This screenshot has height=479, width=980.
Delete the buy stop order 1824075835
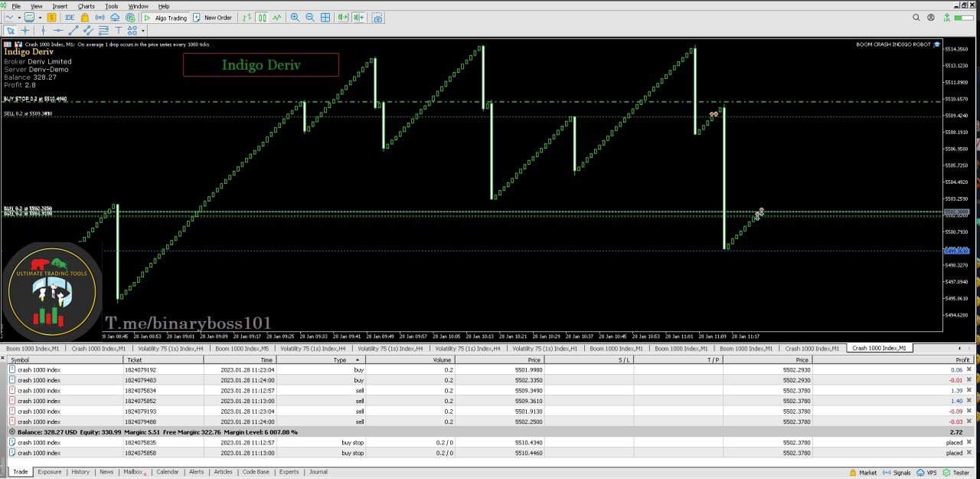[x=969, y=442]
